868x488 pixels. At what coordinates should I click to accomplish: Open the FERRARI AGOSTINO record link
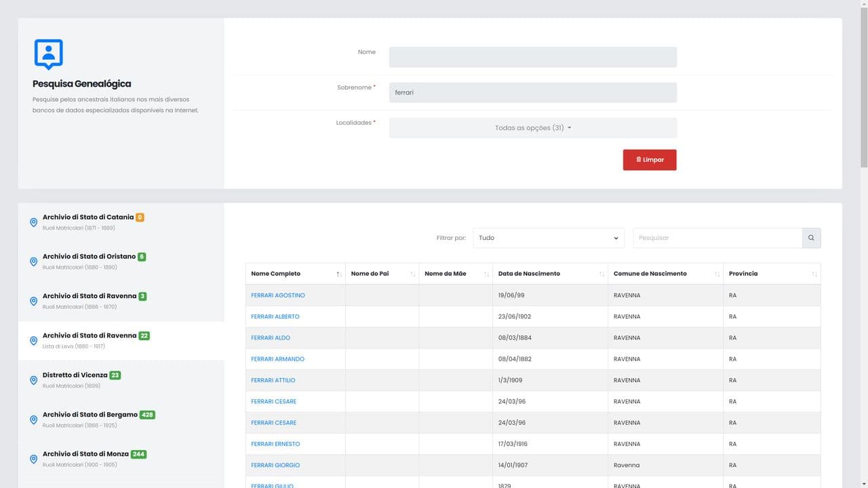pyautogui.click(x=278, y=296)
